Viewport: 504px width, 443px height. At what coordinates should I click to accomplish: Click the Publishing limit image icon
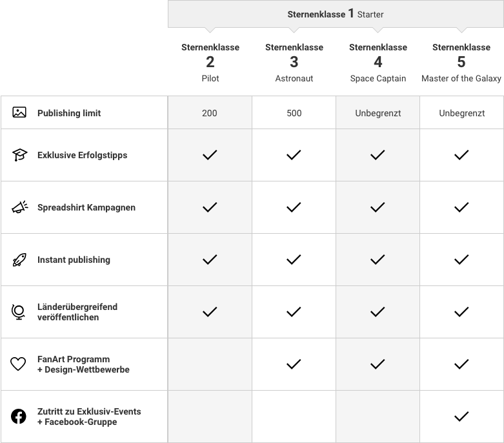point(19,112)
